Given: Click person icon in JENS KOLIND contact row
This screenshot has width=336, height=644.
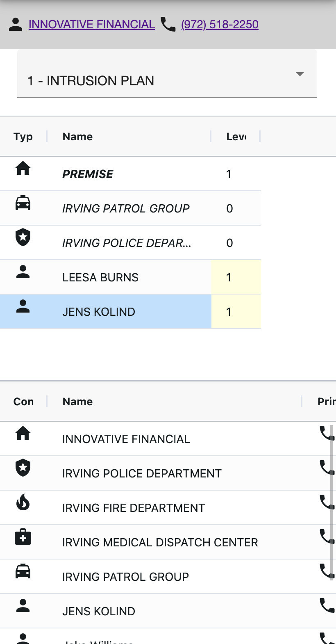Looking at the screenshot, I should pyautogui.click(x=23, y=605).
